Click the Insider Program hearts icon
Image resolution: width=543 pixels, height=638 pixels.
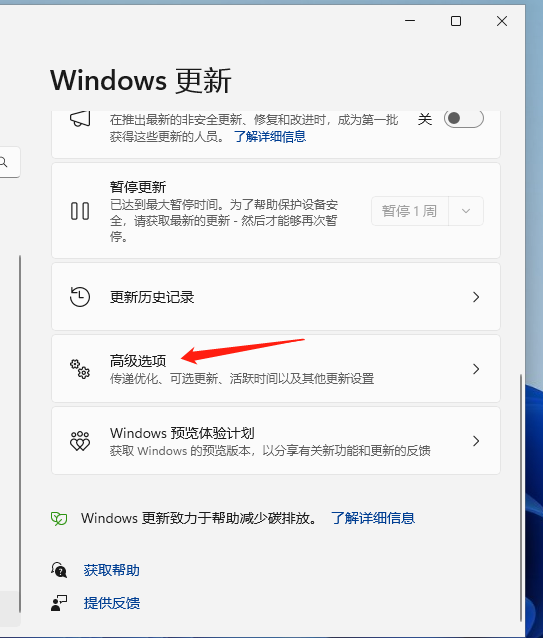tap(80, 441)
